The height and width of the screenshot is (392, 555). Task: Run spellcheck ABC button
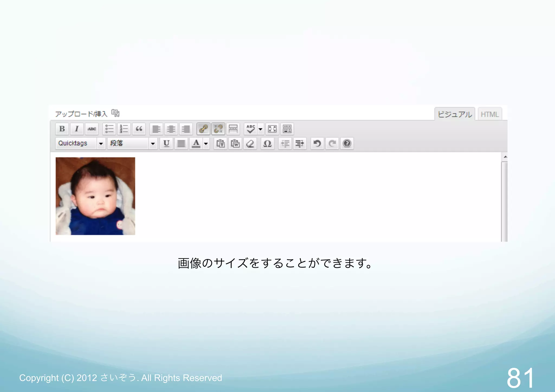(251, 129)
